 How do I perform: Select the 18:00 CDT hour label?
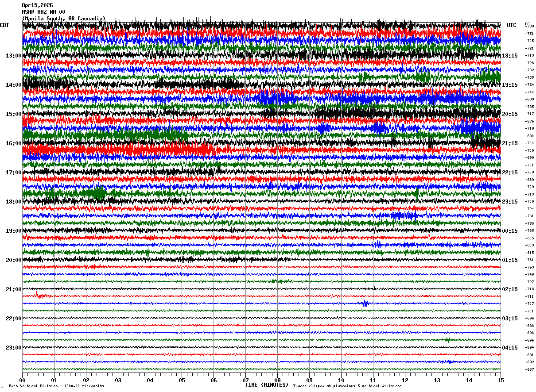(x=14, y=202)
